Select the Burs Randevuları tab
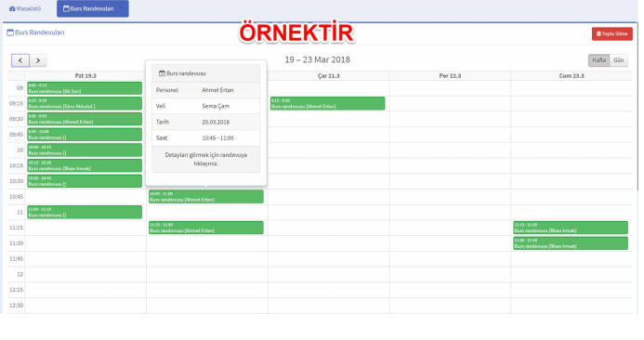 [88, 8]
